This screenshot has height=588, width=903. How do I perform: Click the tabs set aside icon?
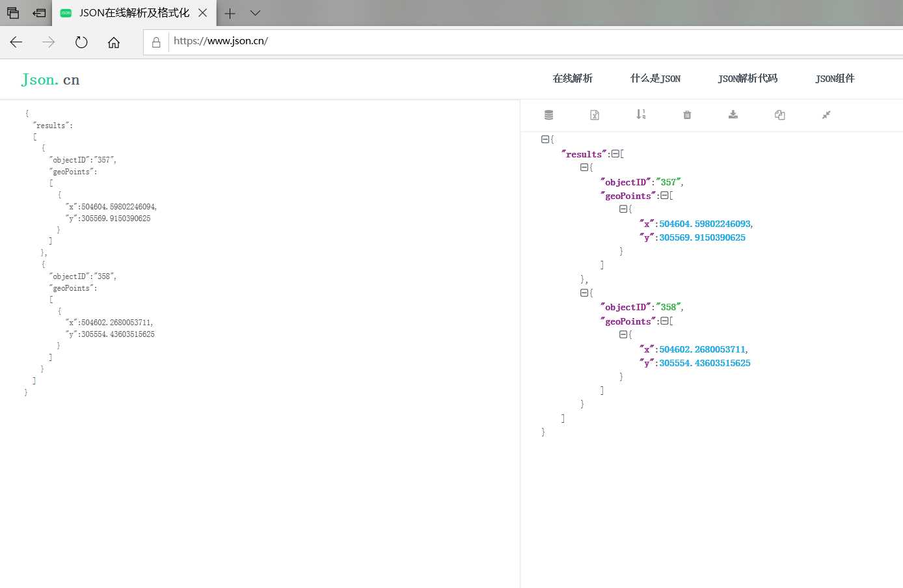point(13,13)
